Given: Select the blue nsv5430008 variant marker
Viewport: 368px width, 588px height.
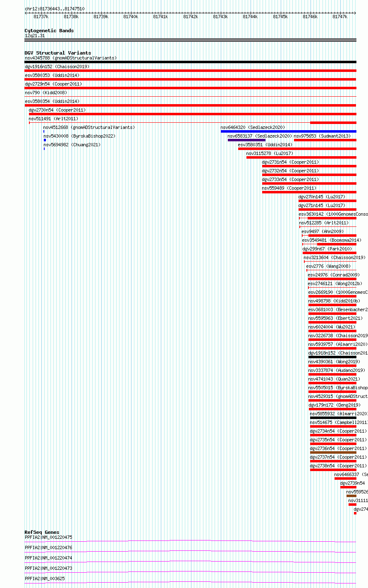Looking at the screenshot, I should (x=45, y=140).
